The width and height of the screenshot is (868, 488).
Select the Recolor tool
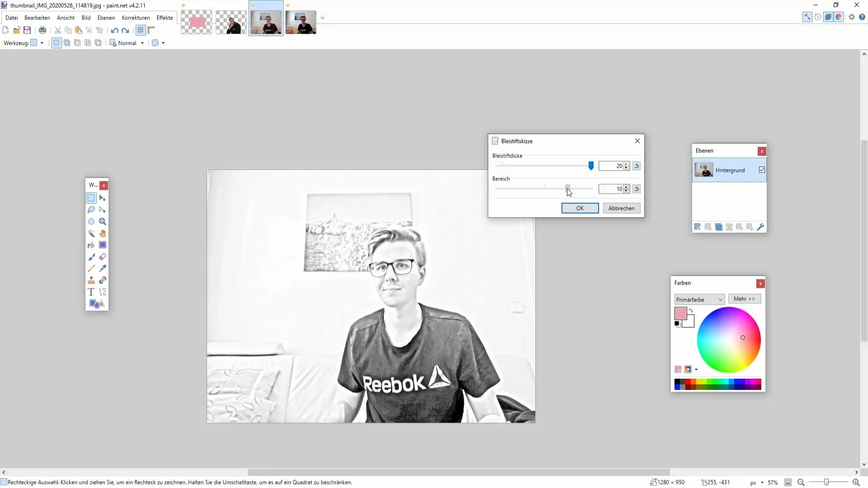pyautogui.click(x=103, y=280)
